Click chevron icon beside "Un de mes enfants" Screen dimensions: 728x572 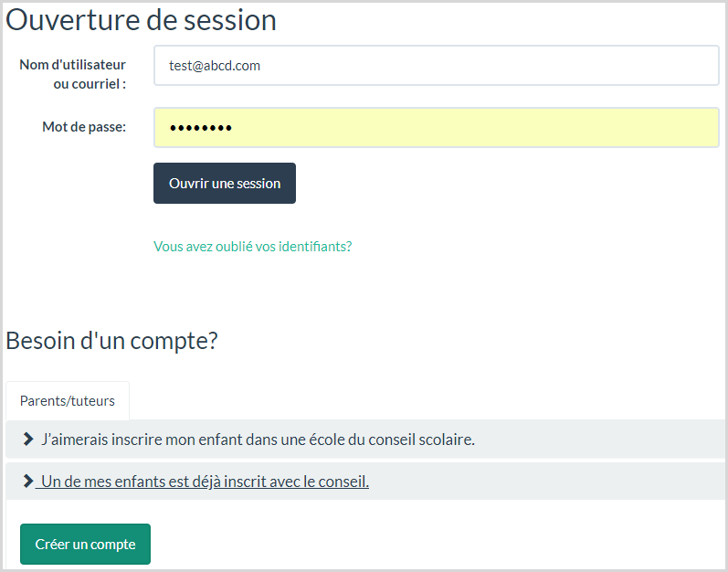tap(28, 482)
